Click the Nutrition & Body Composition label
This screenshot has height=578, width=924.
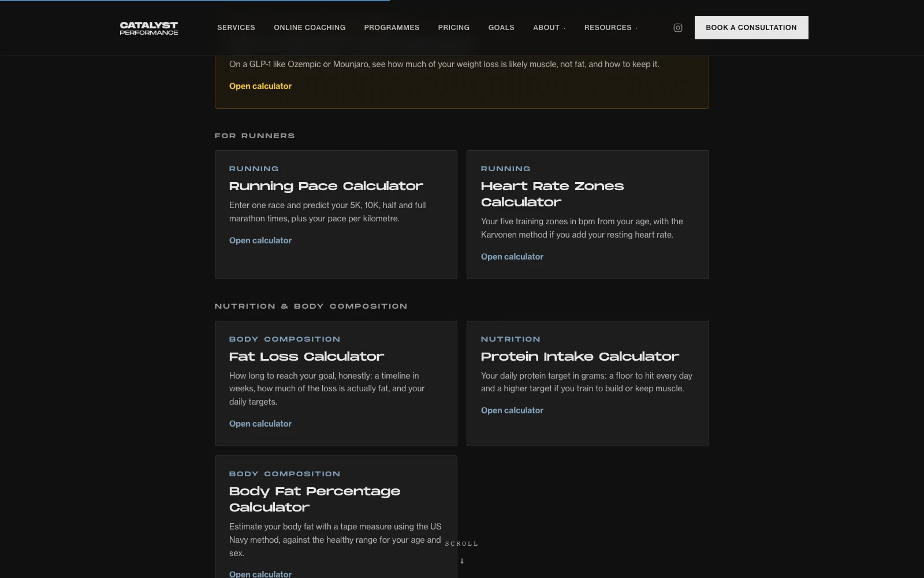coord(311,306)
